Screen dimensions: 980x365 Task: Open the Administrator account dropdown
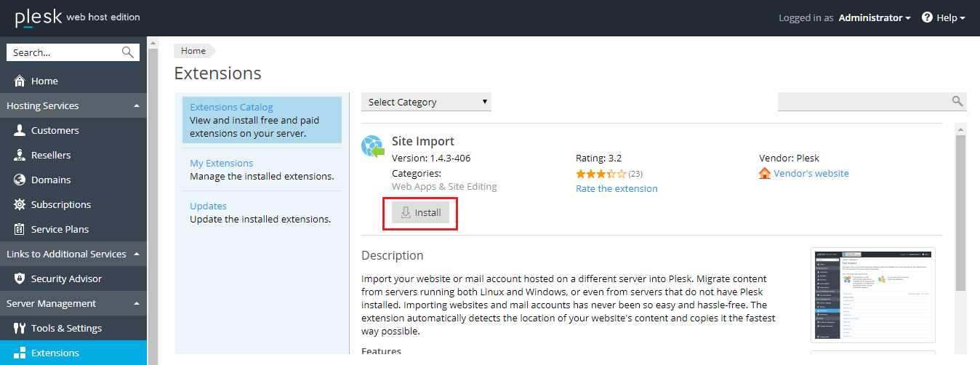tap(875, 17)
